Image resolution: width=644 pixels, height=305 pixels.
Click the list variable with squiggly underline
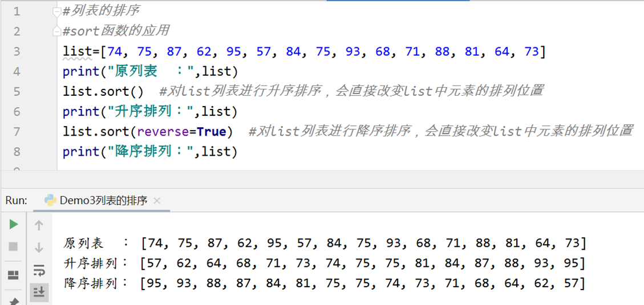78,52
